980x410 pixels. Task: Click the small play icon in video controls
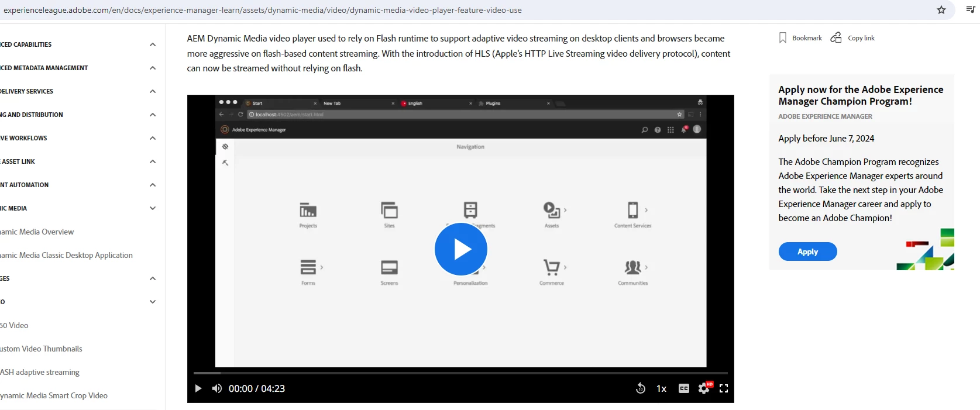coord(198,388)
